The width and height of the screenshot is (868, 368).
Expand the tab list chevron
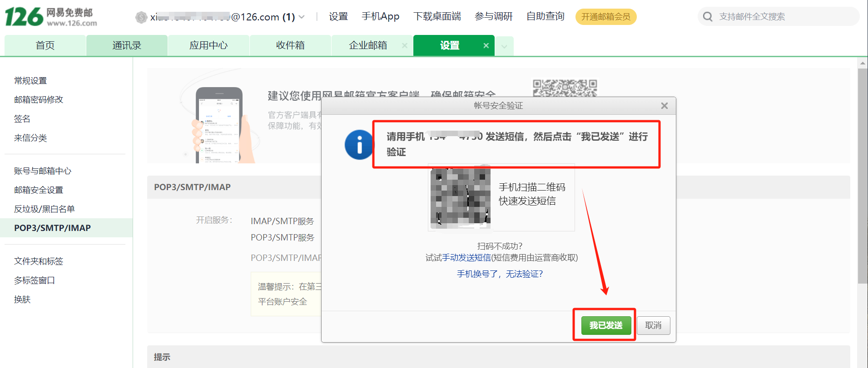coord(504,46)
